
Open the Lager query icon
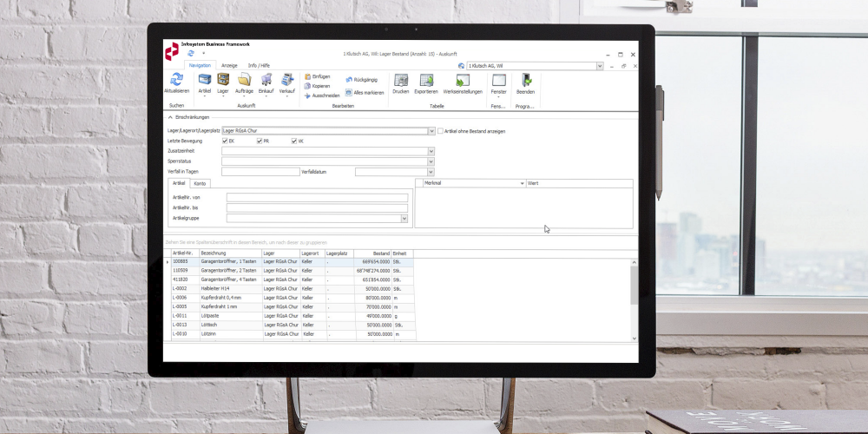[x=223, y=79]
